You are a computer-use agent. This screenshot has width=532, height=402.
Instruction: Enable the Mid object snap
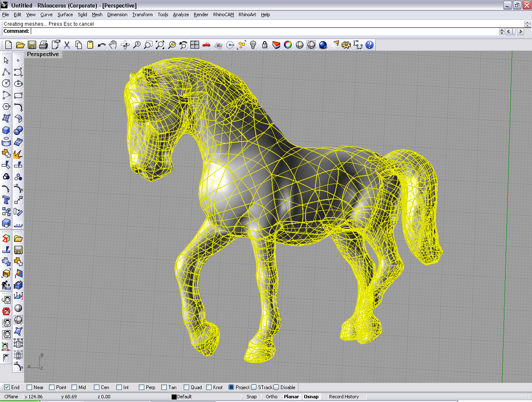click(x=74, y=387)
